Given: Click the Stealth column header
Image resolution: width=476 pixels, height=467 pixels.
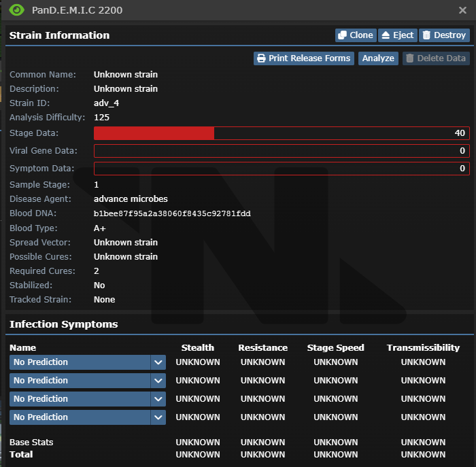Looking at the screenshot, I should pos(198,347).
